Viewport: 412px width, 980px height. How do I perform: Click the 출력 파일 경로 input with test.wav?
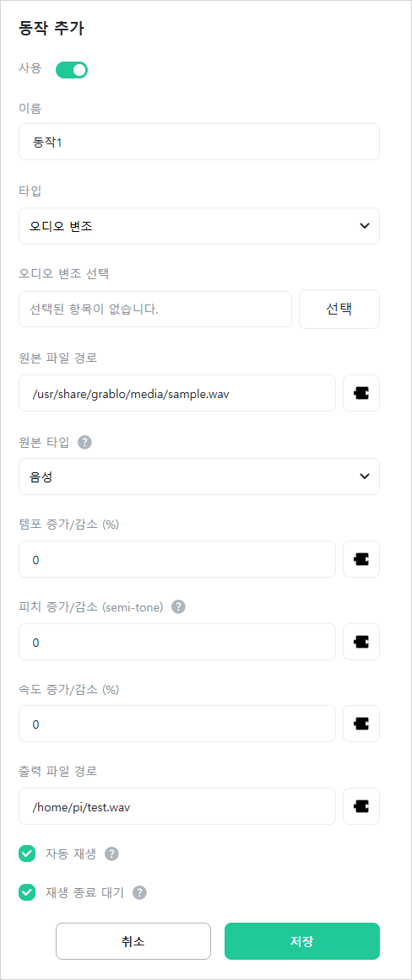(177, 806)
